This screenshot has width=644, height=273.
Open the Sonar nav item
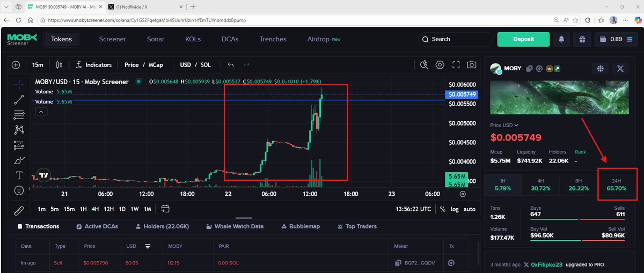pyautogui.click(x=156, y=39)
